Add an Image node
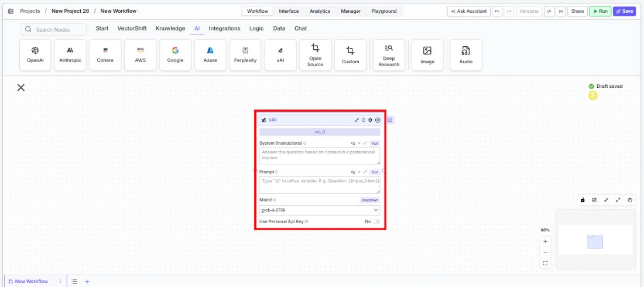The image size is (644, 287). point(427,55)
